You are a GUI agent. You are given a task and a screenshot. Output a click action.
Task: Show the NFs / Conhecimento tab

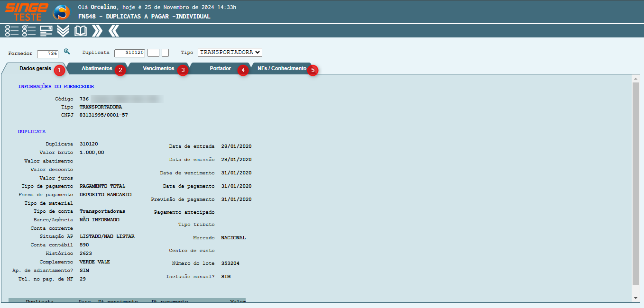(x=282, y=68)
